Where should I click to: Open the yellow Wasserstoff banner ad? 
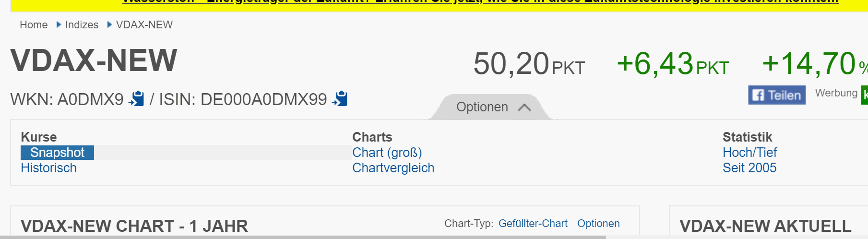click(480, 2)
